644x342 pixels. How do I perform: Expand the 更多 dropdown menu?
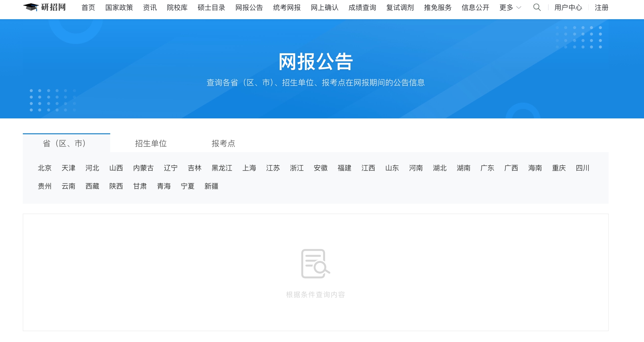click(x=510, y=8)
